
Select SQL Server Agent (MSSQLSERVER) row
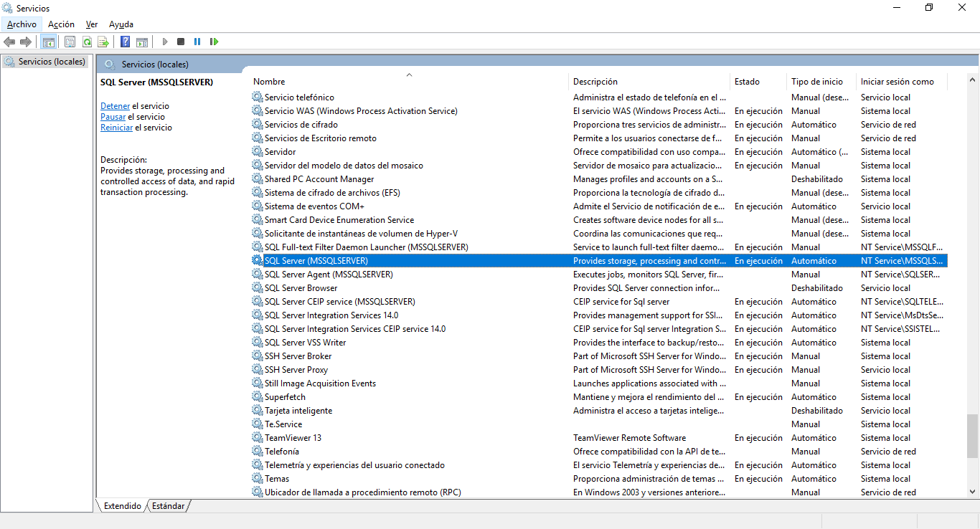598,275
